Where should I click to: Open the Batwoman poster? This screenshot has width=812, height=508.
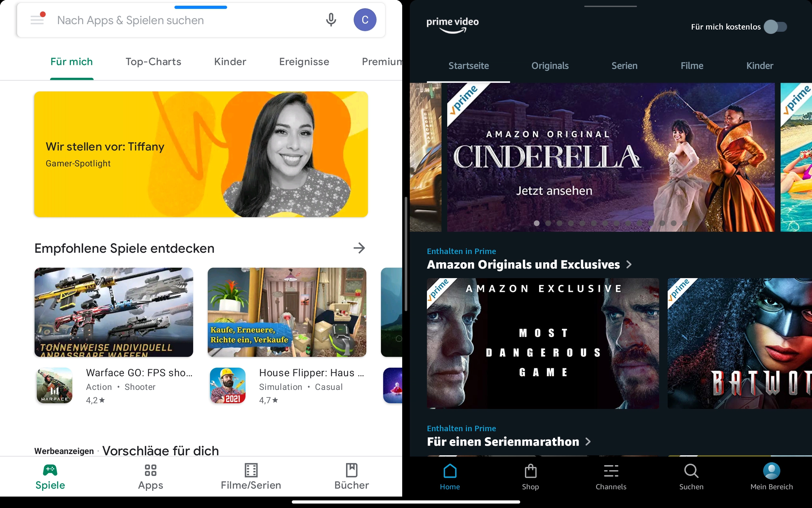(x=740, y=343)
